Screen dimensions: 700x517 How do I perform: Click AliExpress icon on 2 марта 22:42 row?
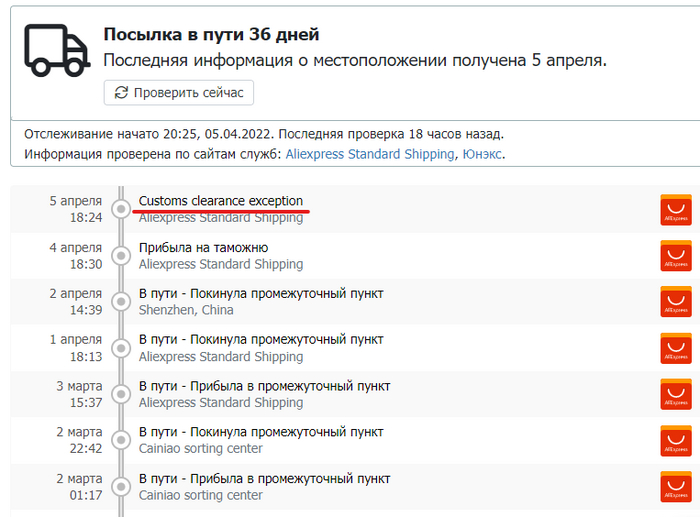(x=676, y=441)
